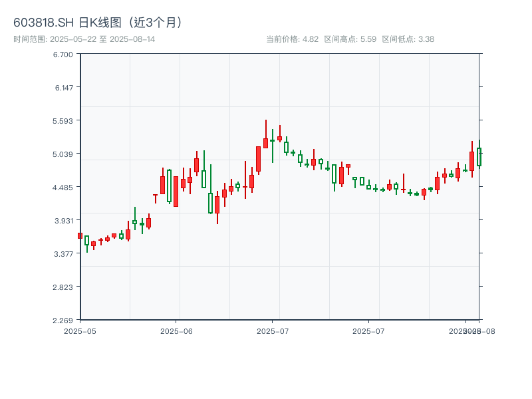The image size is (532, 399).
Task: Click the 5.039 y-axis price label
Action: click(x=63, y=154)
